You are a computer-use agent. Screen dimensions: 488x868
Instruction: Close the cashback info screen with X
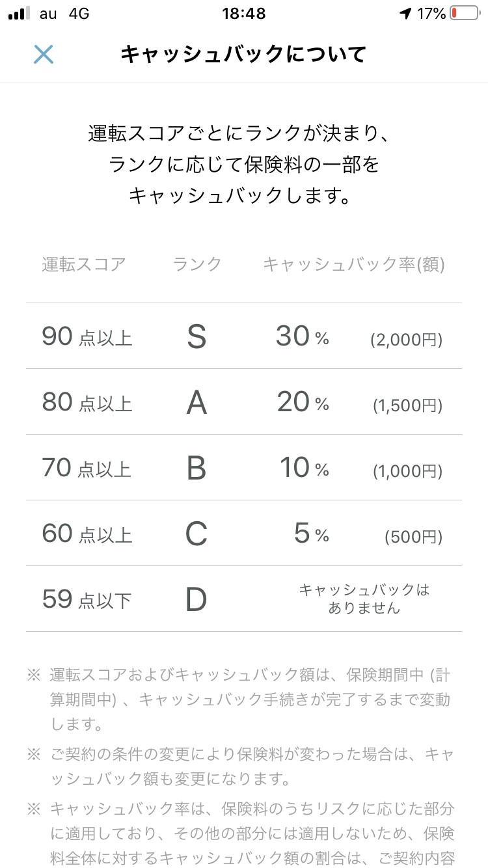click(44, 55)
